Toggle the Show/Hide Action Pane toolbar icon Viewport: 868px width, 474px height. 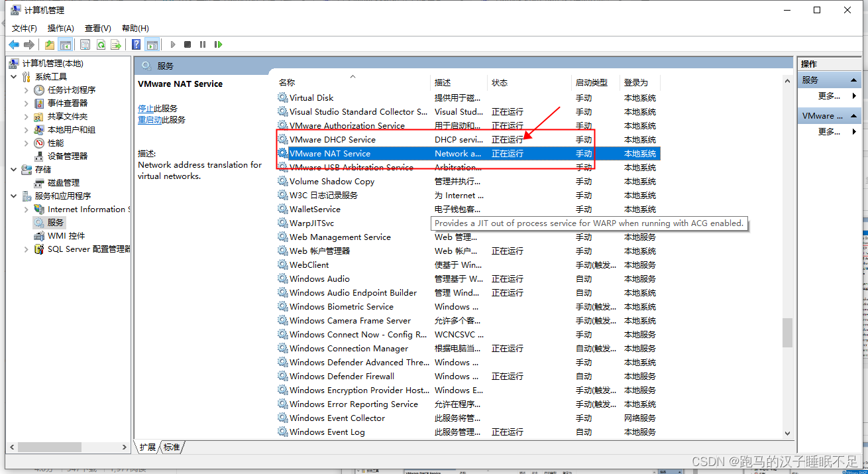click(x=152, y=44)
